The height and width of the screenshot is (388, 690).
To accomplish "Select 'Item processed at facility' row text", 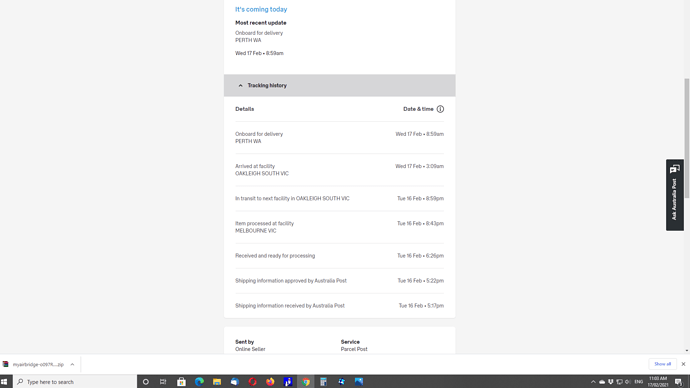I will 264,223.
